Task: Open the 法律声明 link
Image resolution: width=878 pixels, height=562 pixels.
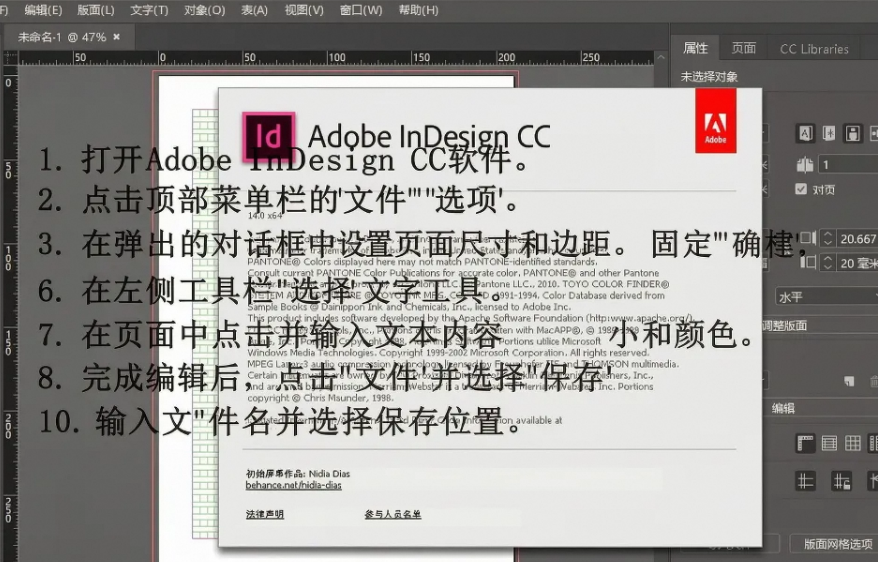Action: tap(265, 514)
